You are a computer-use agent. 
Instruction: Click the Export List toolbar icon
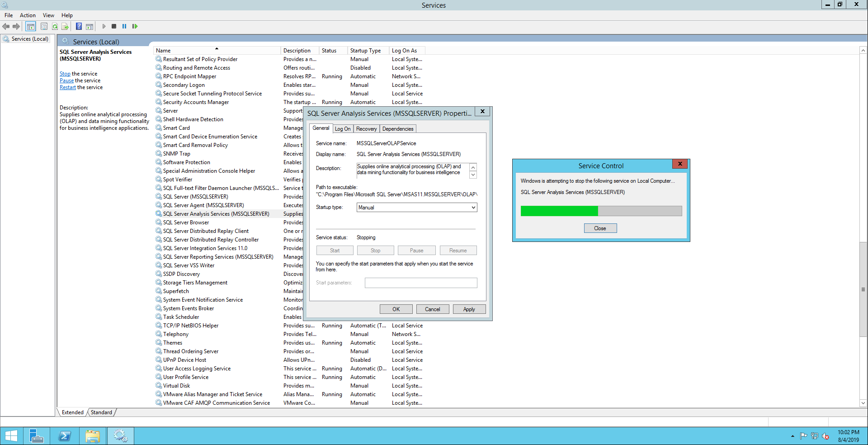(x=65, y=27)
